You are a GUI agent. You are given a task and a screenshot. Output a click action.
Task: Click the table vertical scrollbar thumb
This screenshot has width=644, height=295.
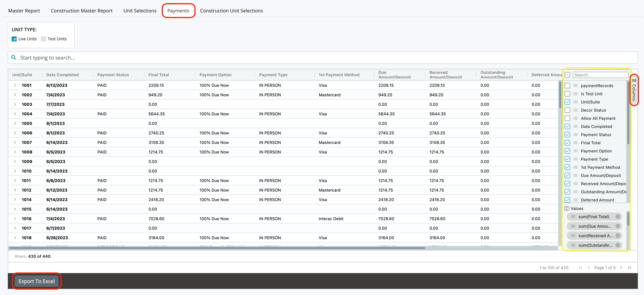[560, 95]
